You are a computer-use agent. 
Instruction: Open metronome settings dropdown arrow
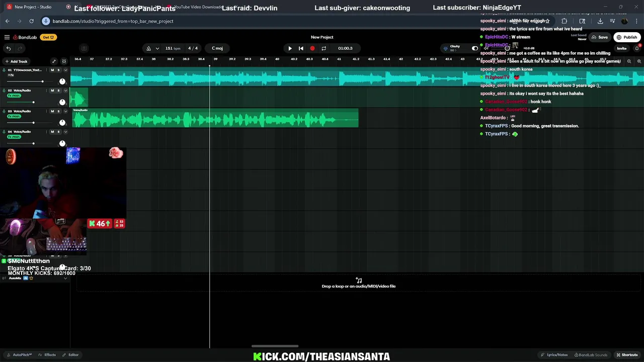[157, 48]
